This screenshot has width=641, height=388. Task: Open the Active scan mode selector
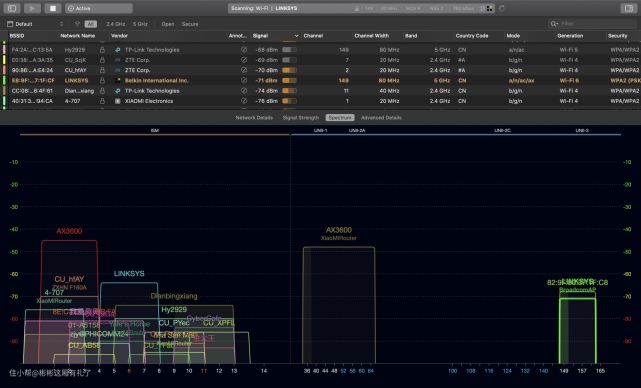pos(99,8)
